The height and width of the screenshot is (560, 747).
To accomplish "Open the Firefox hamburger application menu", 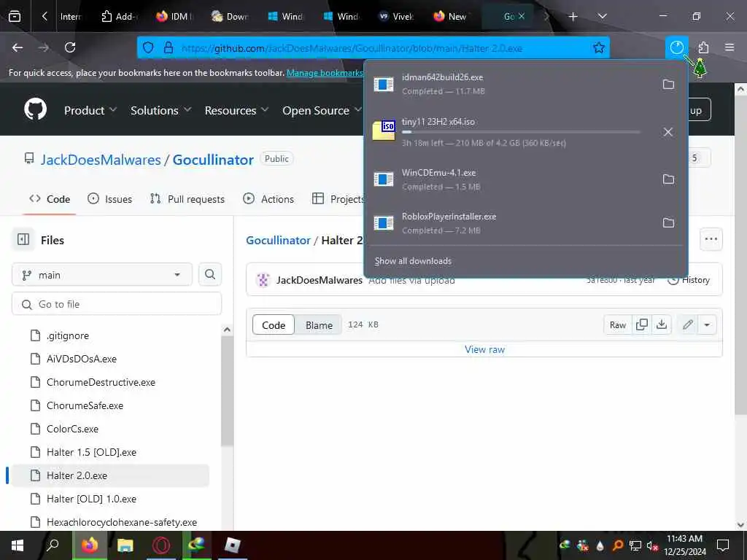I will [x=729, y=47].
